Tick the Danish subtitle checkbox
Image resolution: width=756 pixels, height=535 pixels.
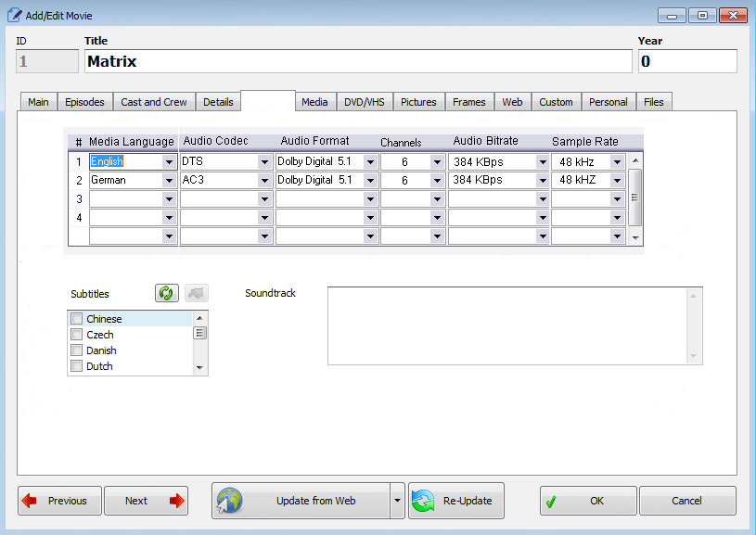(77, 350)
